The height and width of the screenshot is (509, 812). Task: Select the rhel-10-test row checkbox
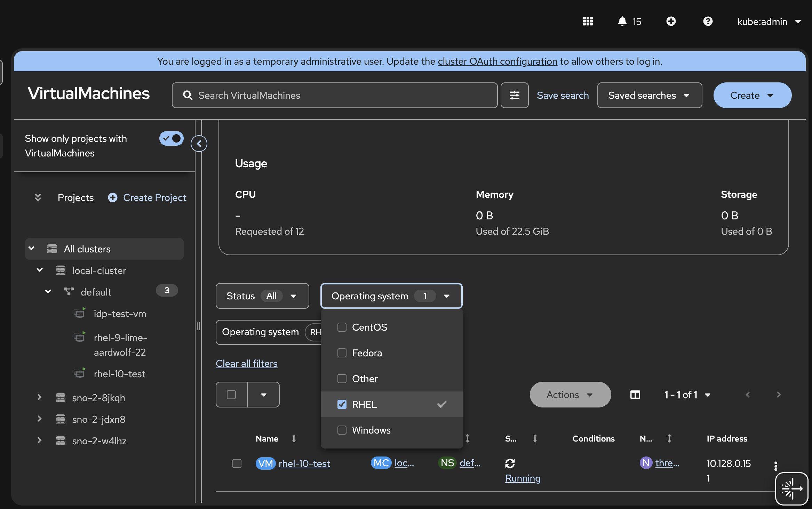coord(237,463)
